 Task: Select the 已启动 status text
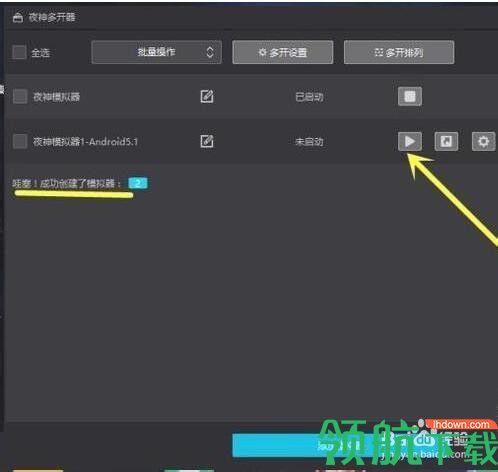click(309, 97)
